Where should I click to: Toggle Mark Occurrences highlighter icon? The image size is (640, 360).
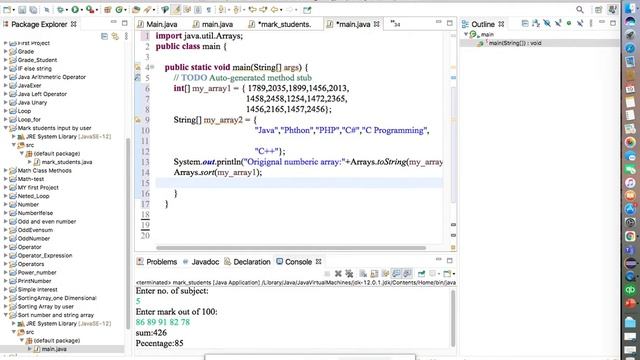pos(178,9)
